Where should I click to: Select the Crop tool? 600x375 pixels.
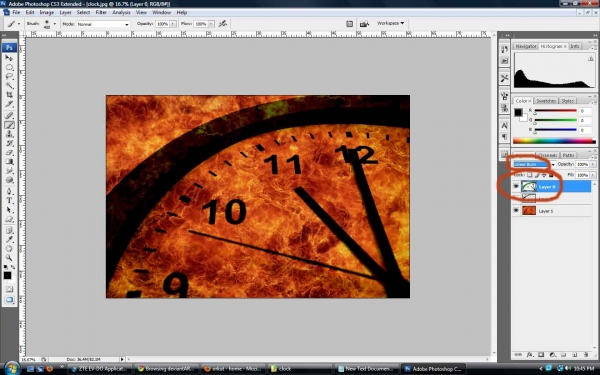(x=9, y=95)
